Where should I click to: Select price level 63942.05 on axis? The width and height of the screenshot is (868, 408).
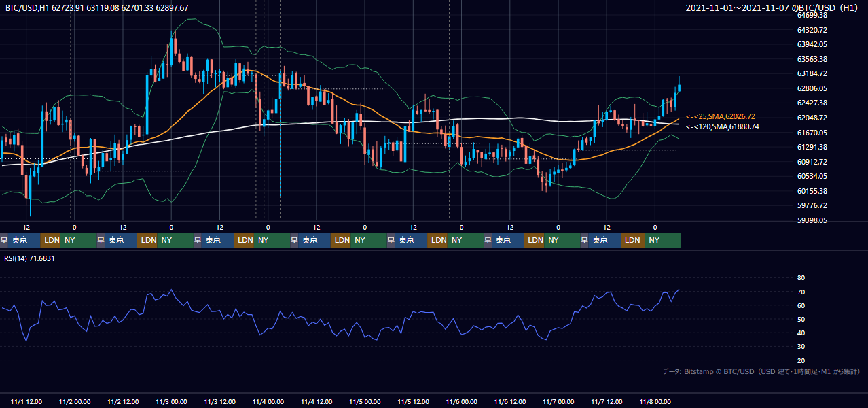812,44
